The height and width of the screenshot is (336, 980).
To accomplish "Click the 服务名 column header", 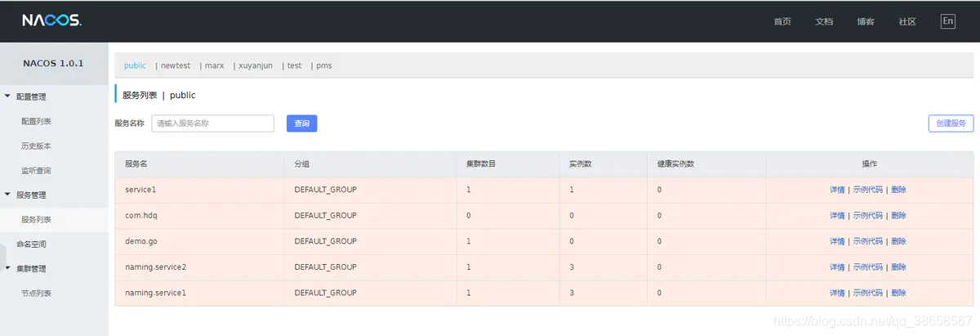I will click(199, 164).
